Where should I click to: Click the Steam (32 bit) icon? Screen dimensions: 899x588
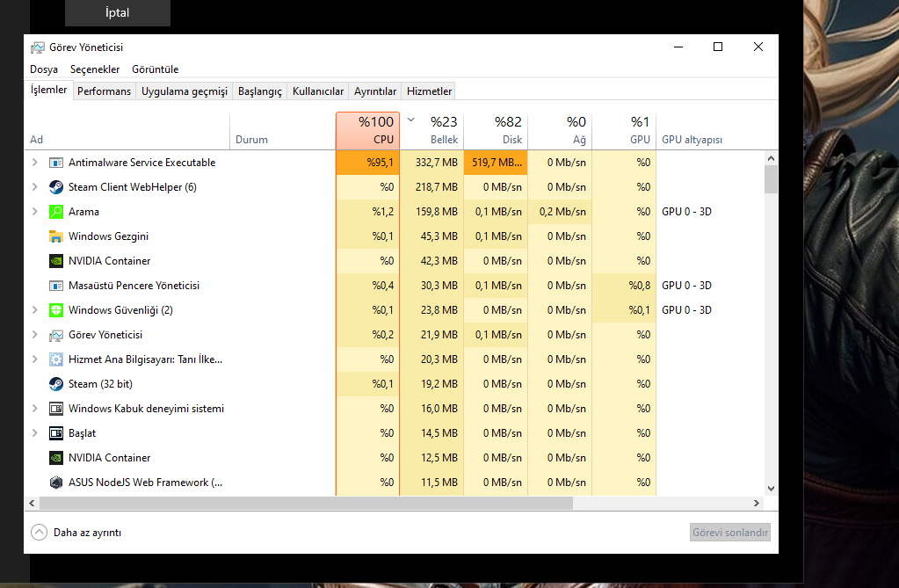click(x=55, y=384)
